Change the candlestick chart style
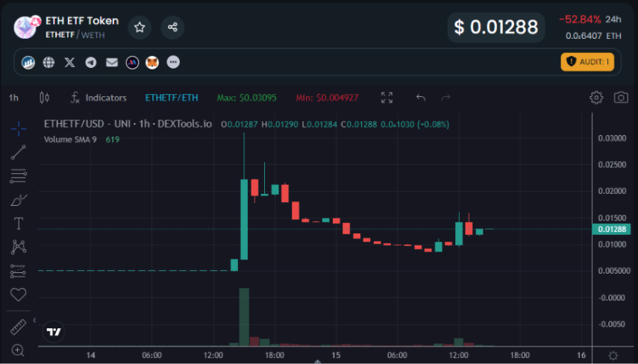The image size is (638, 364). [x=45, y=98]
